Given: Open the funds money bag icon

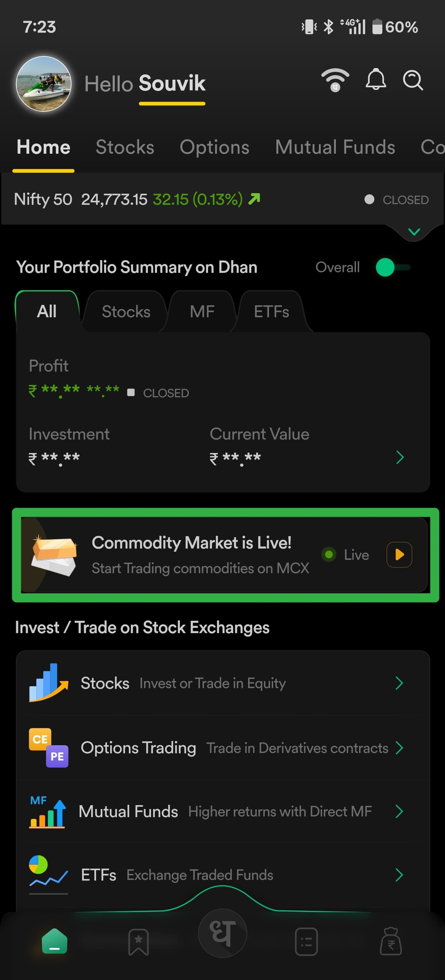Looking at the screenshot, I should tap(391, 942).
